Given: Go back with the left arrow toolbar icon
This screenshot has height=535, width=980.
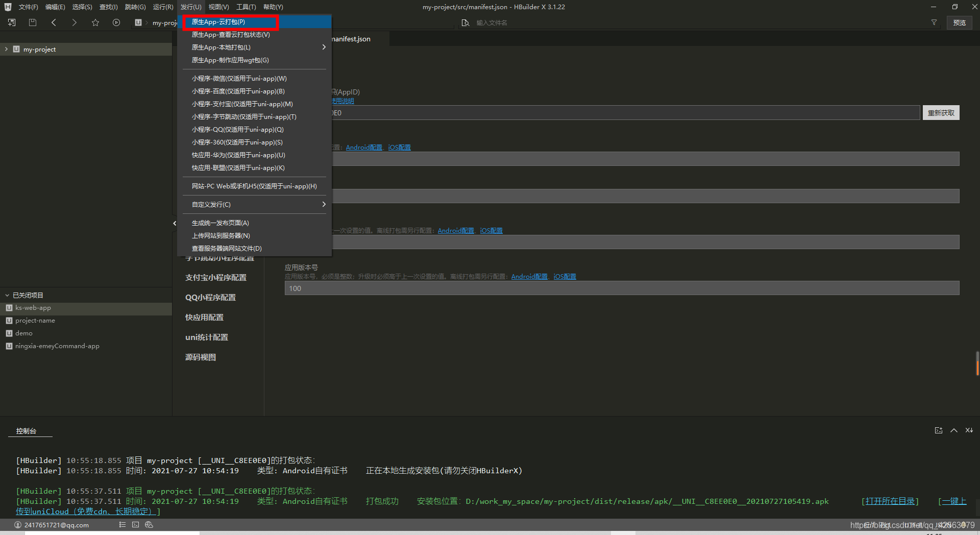Looking at the screenshot, I should point(54,22).
